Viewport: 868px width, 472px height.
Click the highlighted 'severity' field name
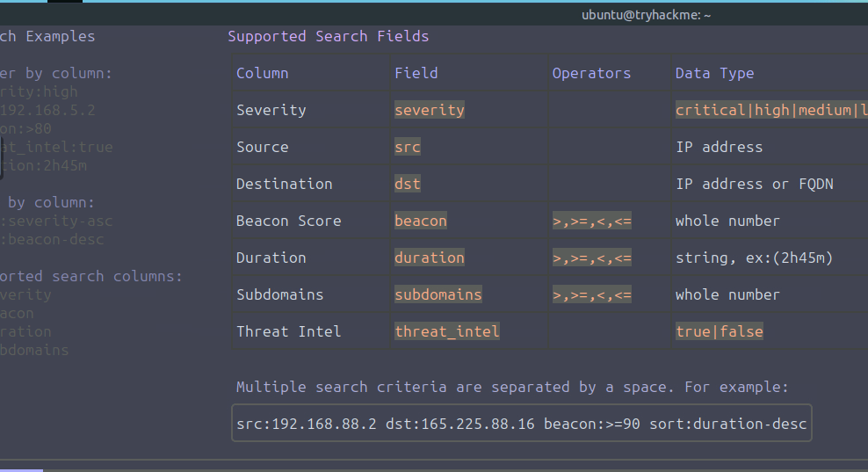[x=430, y=110]
